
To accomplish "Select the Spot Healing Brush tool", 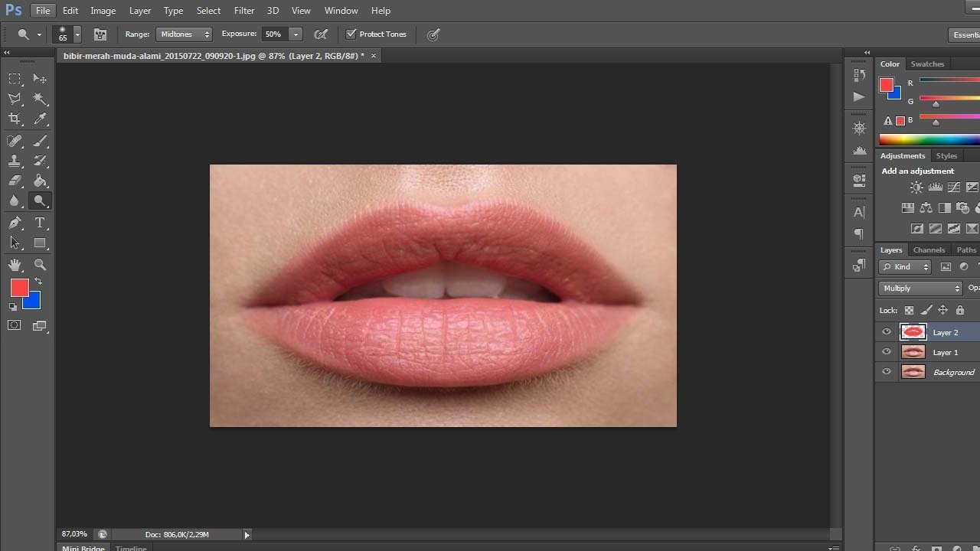I will 15,141.
